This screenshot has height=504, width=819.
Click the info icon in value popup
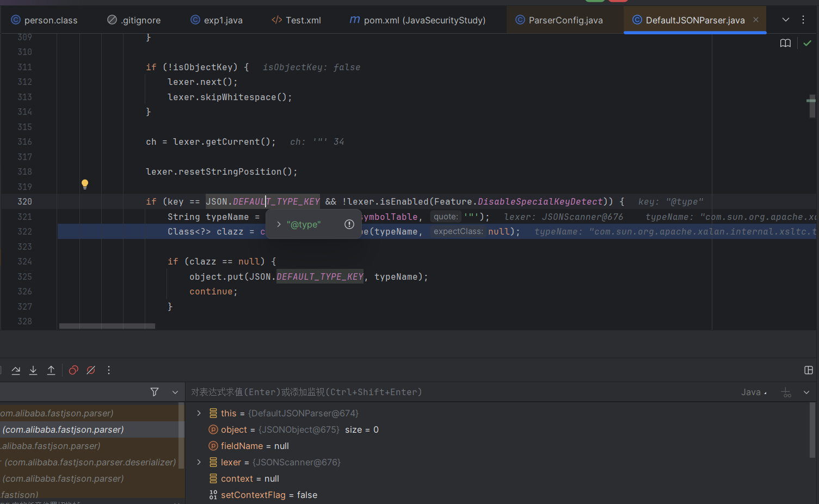(x=349, y=224)
